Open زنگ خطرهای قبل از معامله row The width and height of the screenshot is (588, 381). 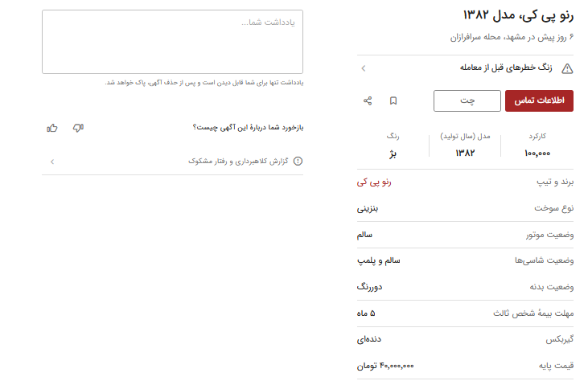[x=465, y=68]
